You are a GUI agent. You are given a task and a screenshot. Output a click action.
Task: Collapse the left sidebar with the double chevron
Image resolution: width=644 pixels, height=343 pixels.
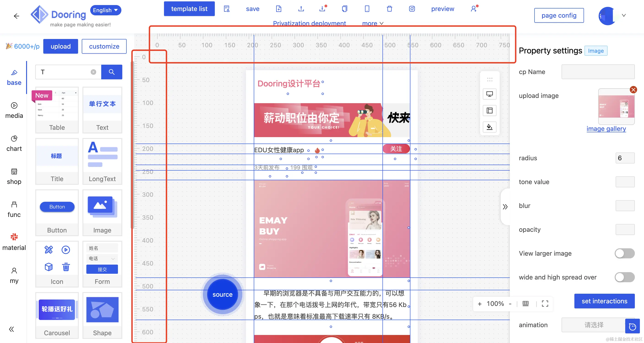(11, 329)
